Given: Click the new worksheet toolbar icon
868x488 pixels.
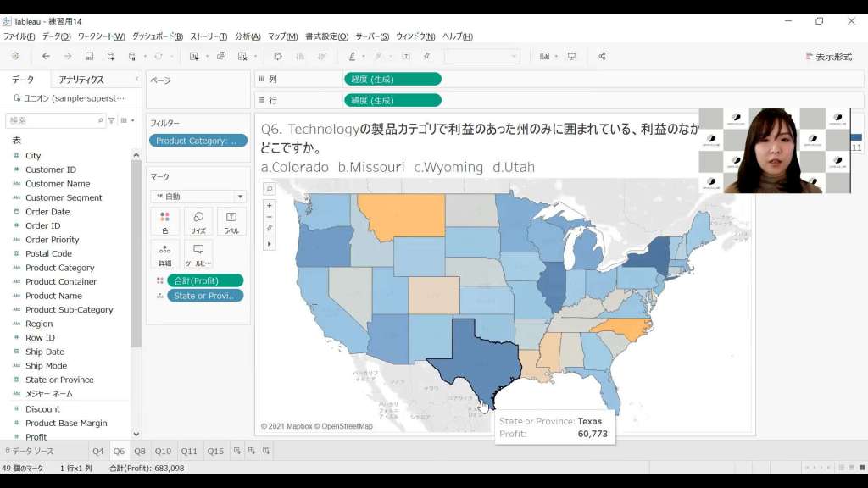Looking at the screenshot, I should tap(194, 56).
